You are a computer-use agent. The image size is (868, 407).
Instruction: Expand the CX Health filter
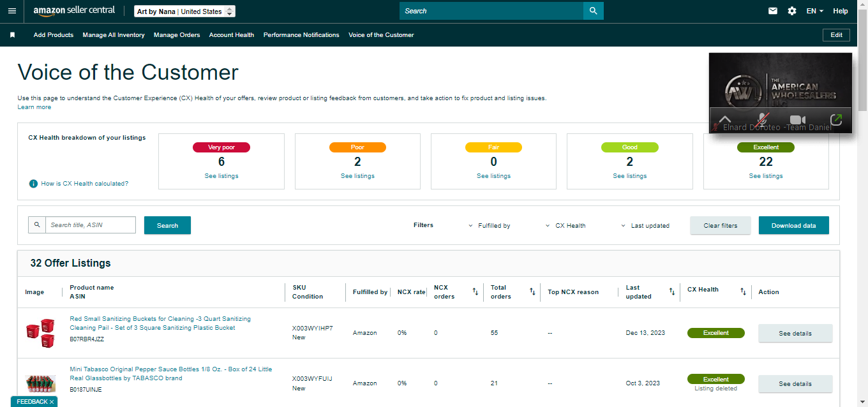tap(565, 225)
